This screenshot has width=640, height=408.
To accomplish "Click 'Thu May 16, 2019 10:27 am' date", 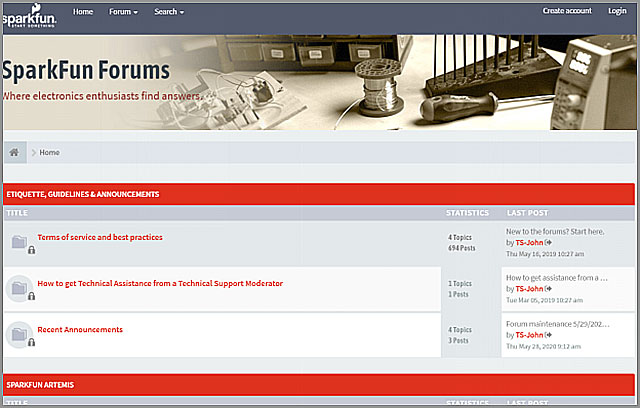I will (x=545, y=254).
